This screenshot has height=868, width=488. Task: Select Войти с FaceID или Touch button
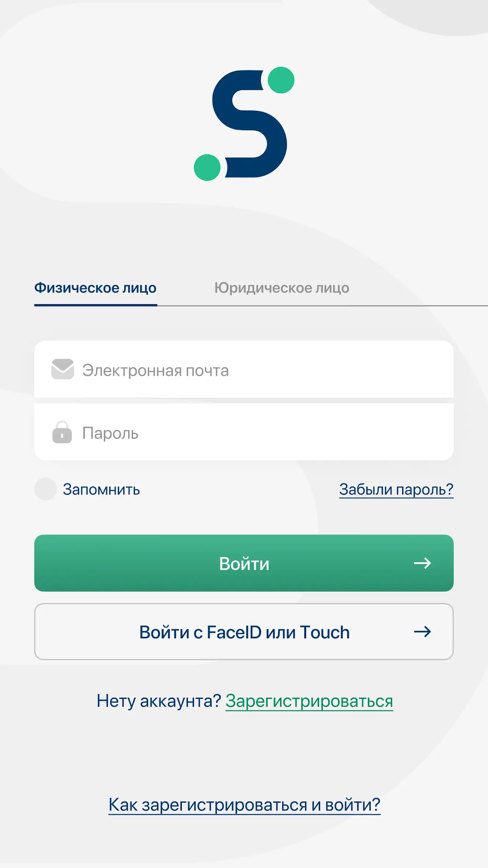[244, 632]
